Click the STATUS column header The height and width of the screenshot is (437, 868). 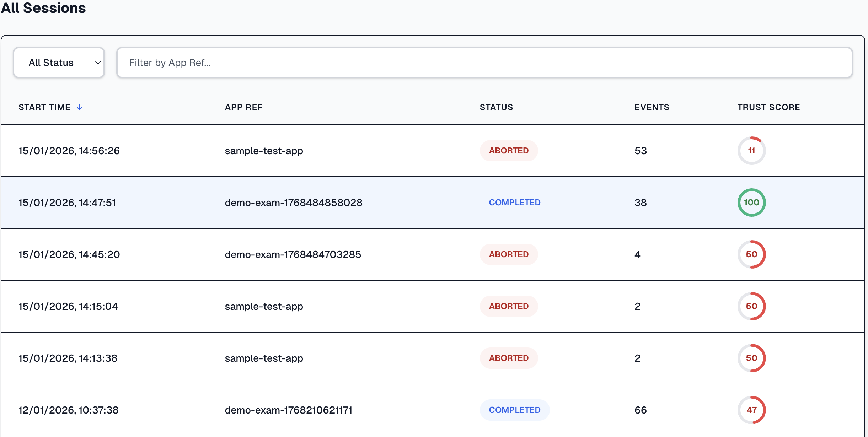coord(496,107)
